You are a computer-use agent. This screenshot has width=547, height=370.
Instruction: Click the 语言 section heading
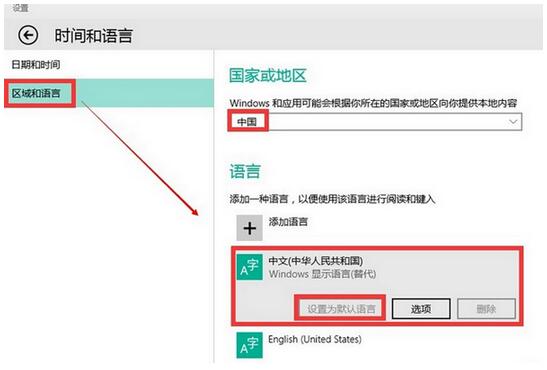coord(245,172)
